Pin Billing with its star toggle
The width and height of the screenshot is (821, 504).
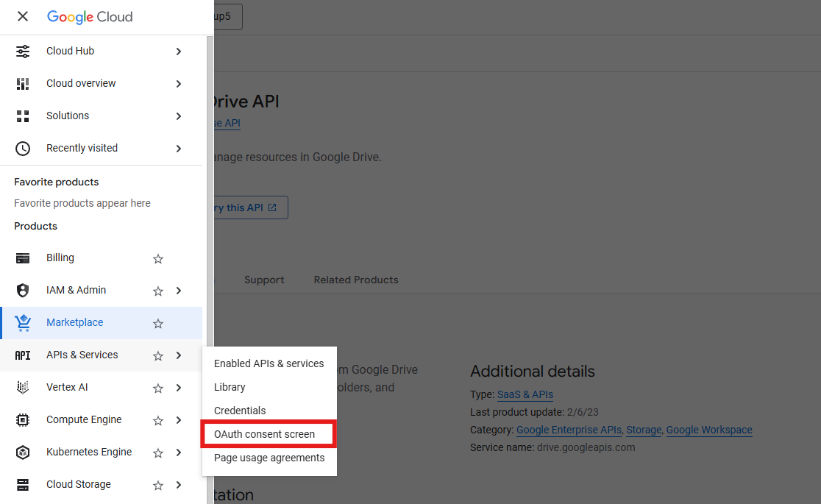[157, 259]
